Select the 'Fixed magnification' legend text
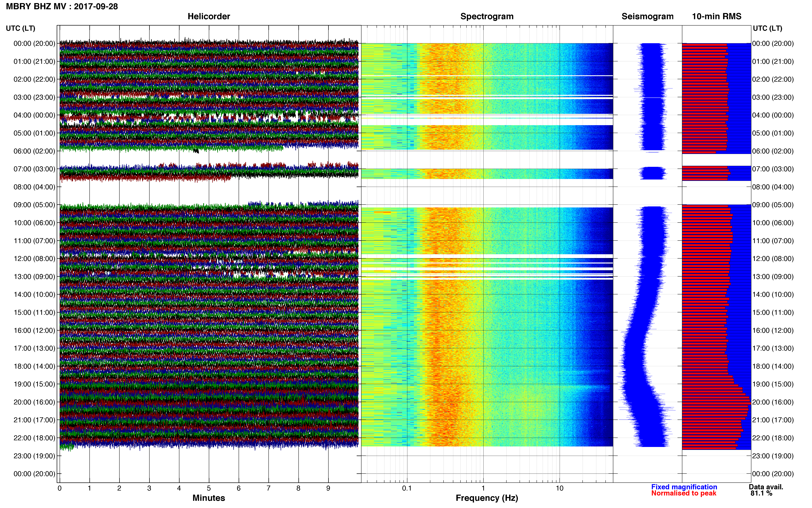 click(684, 487)
